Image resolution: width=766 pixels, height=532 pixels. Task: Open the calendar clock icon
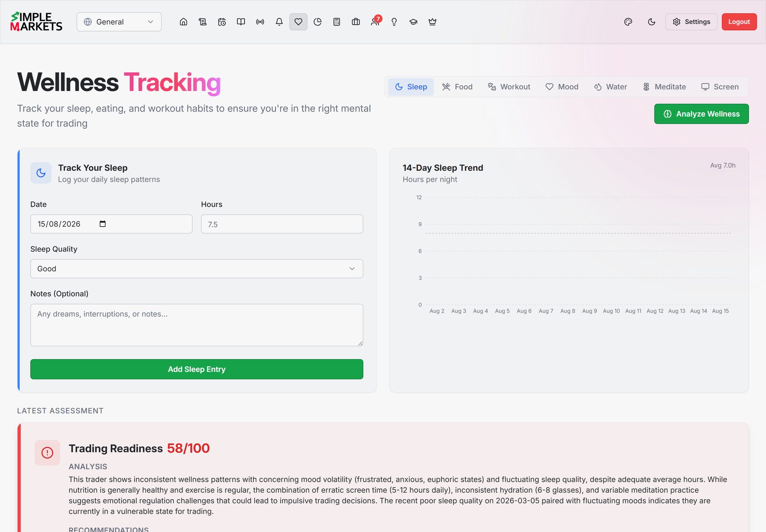[222, 22]
